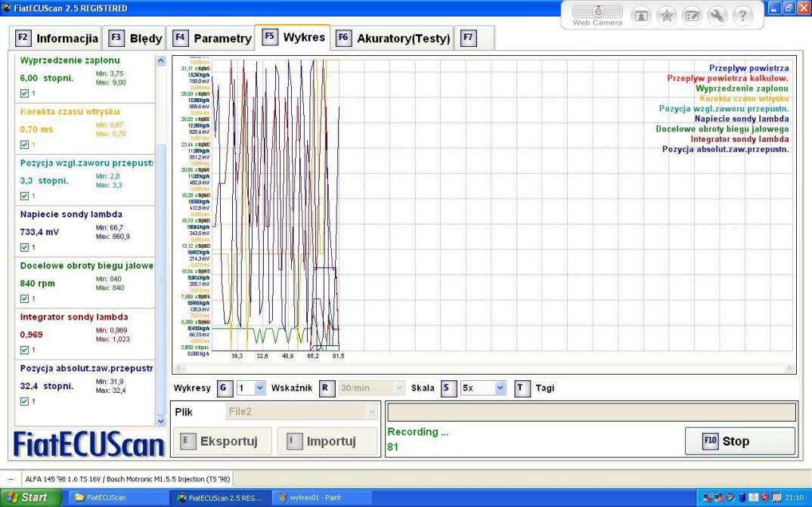Click the pencil edit icon in webcam toolbar
Image resolution: width=812 pixels, height=507 pixels.
692,16
